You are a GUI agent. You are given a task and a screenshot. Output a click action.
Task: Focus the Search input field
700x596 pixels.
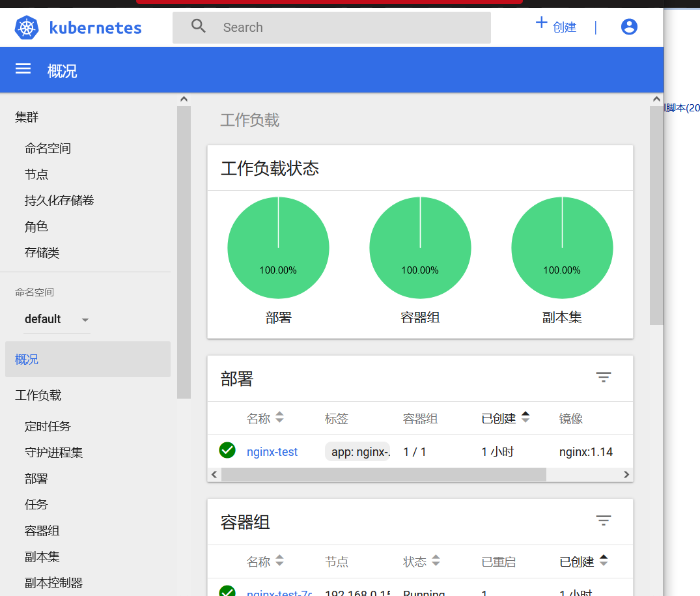[x=331, y=27]
